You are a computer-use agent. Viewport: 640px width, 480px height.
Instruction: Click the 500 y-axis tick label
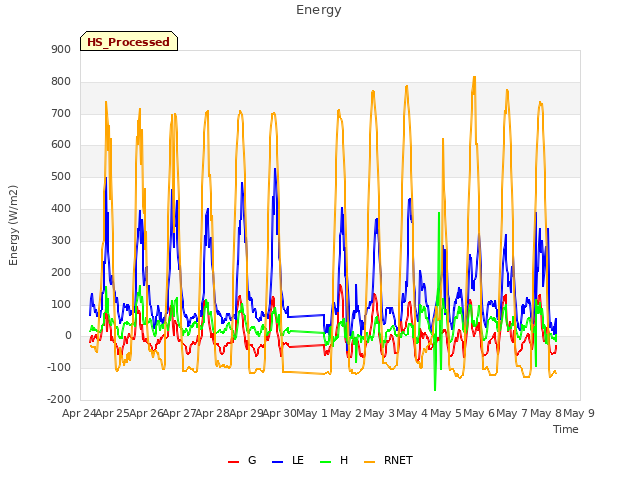(x=61, y=177)
